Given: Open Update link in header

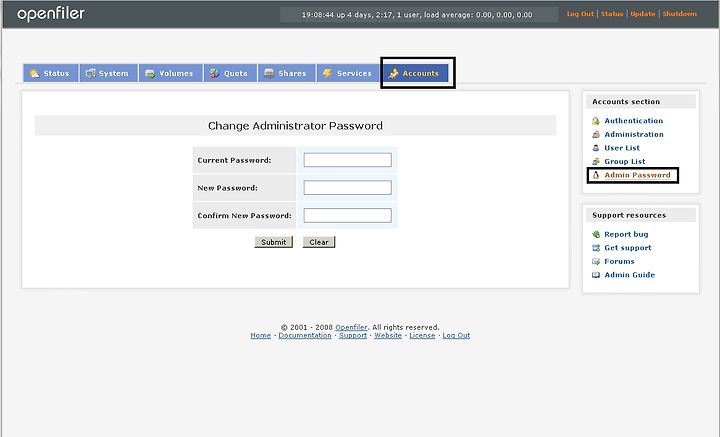Looking at the screenshot, I should pos(643,14).
